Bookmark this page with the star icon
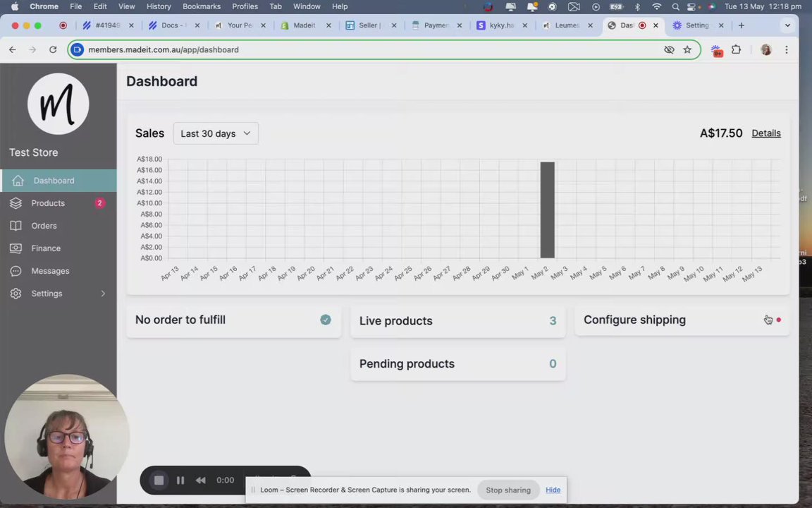Image resolution: width=812 pixels, height=508 pixels. [x=687, y=50]
